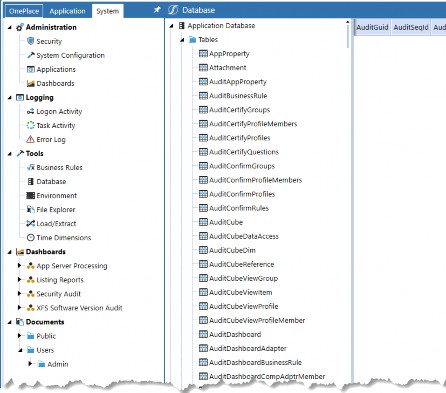Click the AuditGuid column header
Image resolution: width=446 pixels, height=393 pixels.
click(x=372, y=27)
